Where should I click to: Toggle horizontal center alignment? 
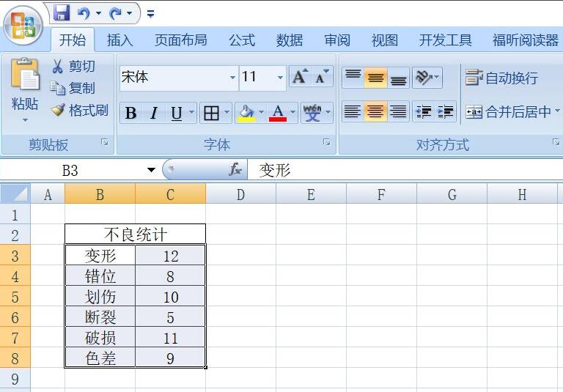tap(375, 111)
